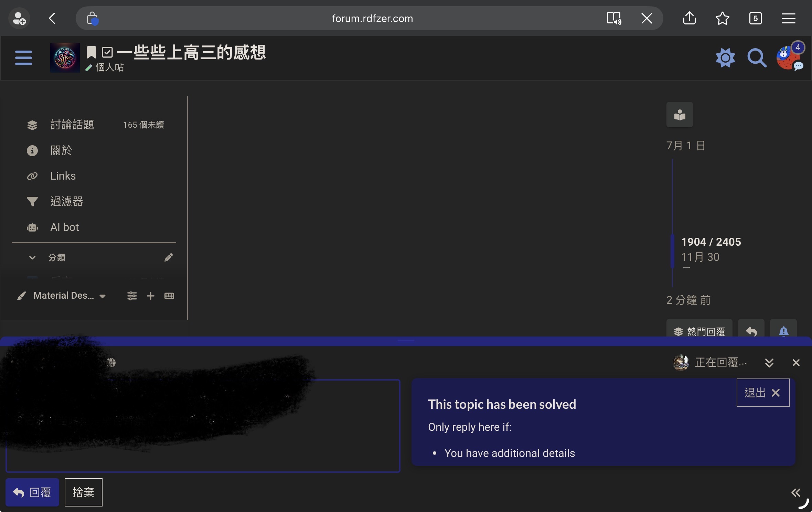The height and width of the screenshot is (512, 812).
Task: Toggle the notification bell for this topic
Action: (783, 331)
